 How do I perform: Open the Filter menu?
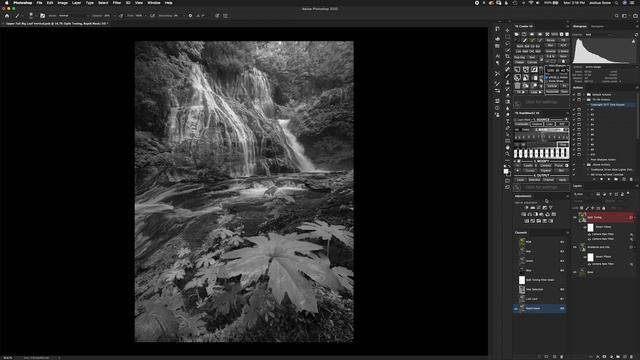[117, 3]
